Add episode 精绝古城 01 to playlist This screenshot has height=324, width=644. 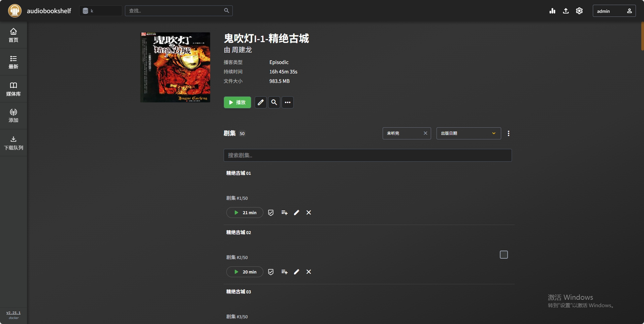(284, 213)
